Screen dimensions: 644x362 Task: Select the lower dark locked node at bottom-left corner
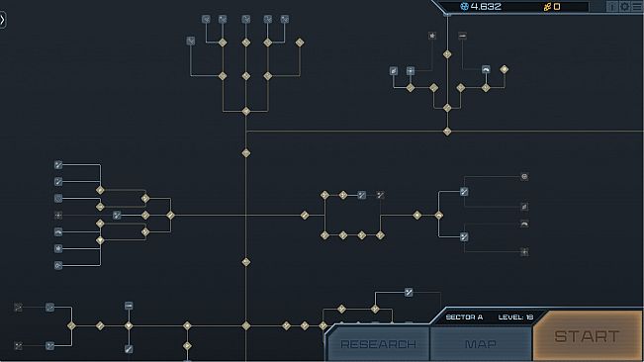point(18,346)
